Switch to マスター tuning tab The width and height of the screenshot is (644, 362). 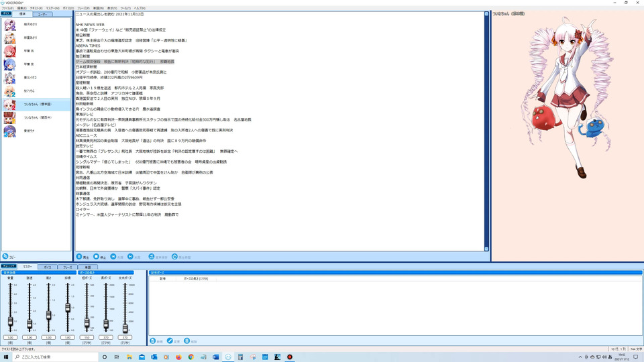pyautogui.click(x=27, y=267)
